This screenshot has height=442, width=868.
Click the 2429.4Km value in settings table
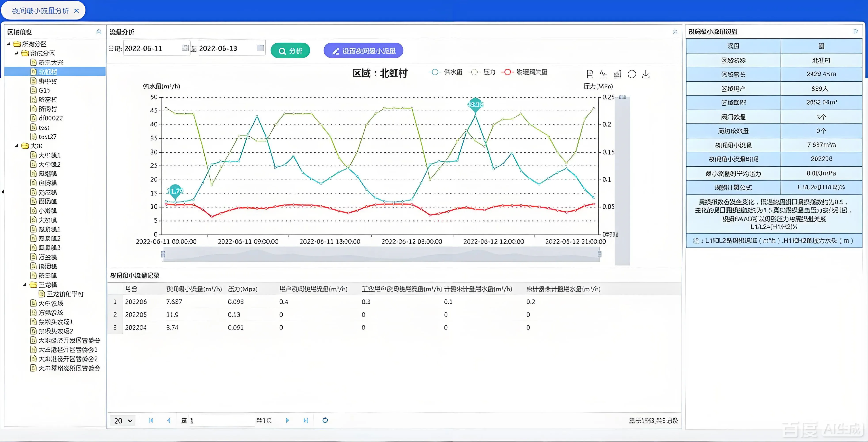[x=821, y=74]
